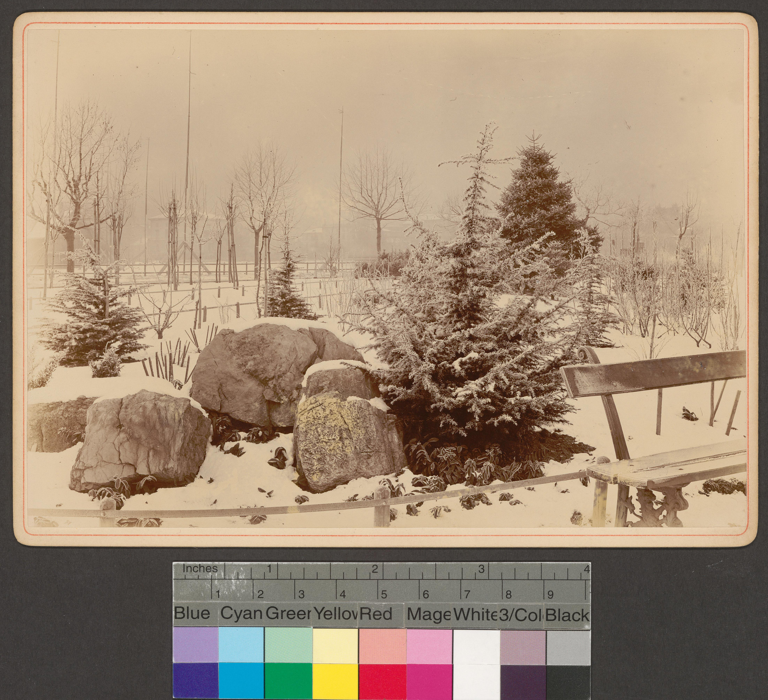Click the 'Cyan' label on color chart
Screen dimensions: 768x700
click(242, 613)
